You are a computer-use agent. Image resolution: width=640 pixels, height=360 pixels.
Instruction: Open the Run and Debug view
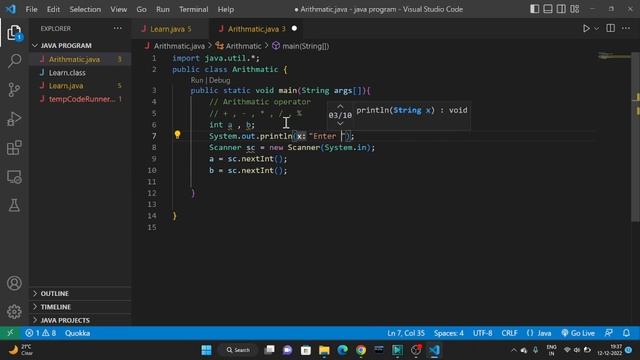(x=14, y=119)
